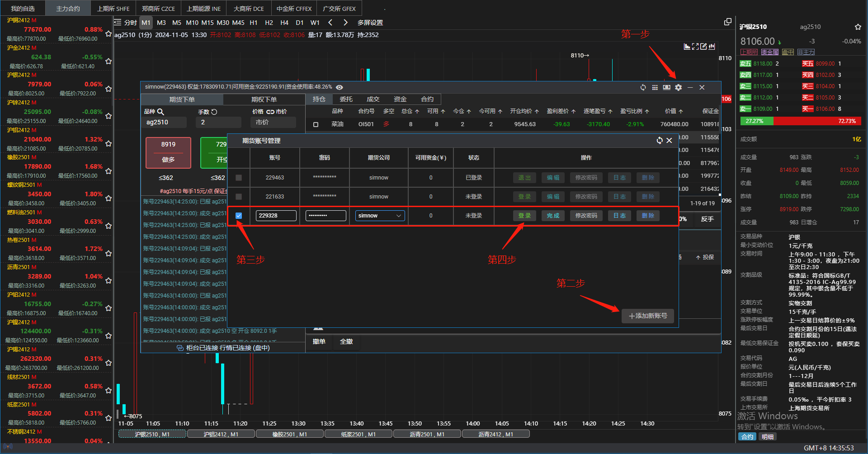Viewport: 868px width, 454px height.
Task: Click 编辑 for account 221633
Action: pos(553,197)
